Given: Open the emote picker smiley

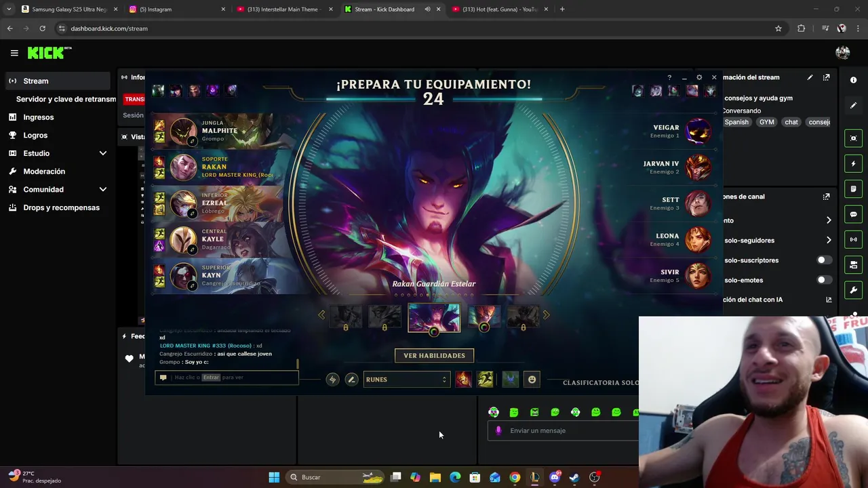Looking at the screenshot, I should 532,380.
